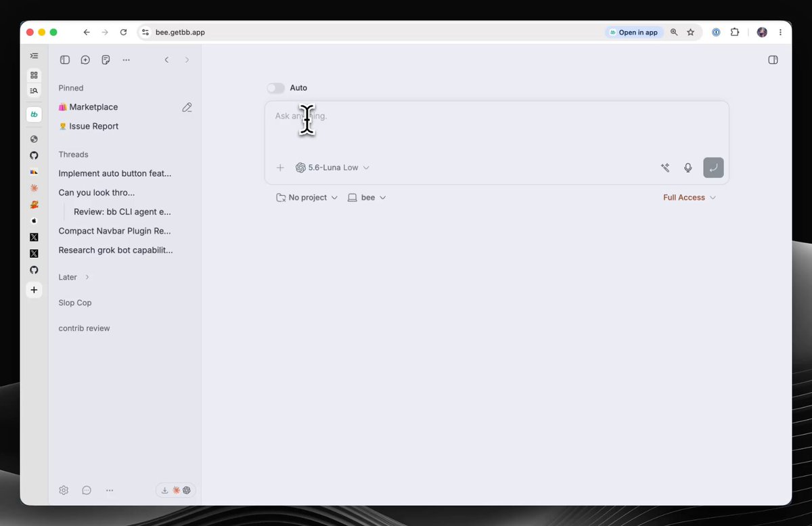Enable the Auto toggle switch
The image size is (812, 526).
[275, 88]
